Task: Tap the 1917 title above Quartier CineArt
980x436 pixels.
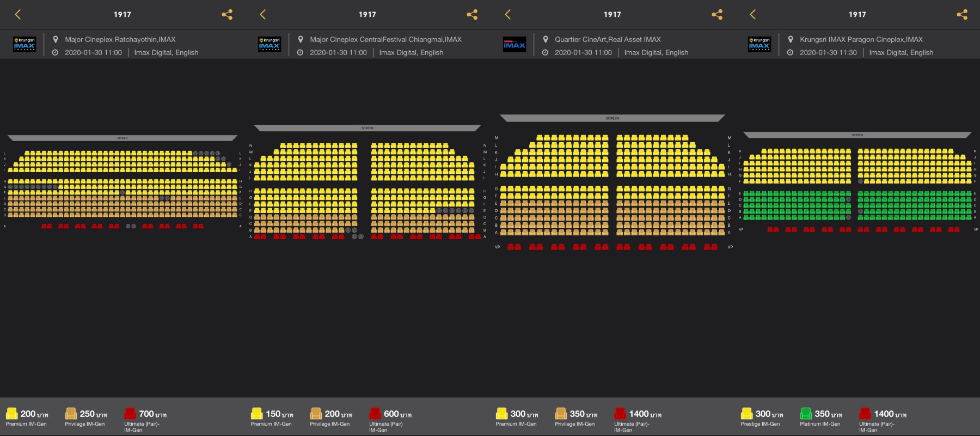Action: (x=612, y=15)
